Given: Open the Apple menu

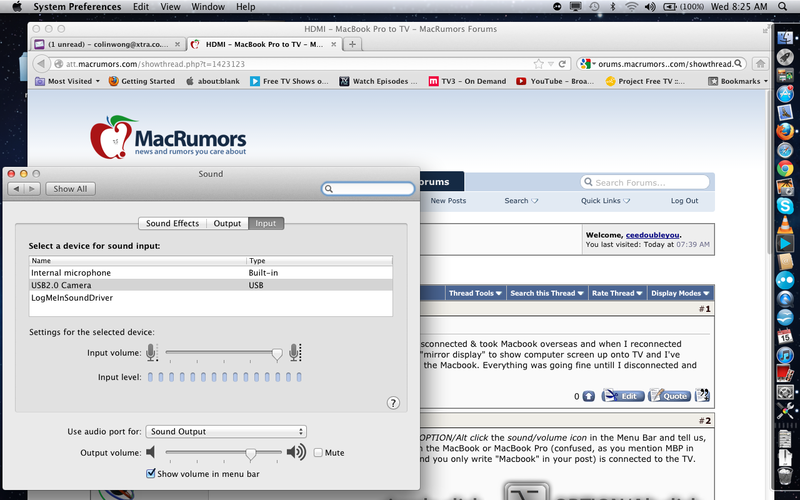Looking at the screenshot, I should [x=17, y=7].
